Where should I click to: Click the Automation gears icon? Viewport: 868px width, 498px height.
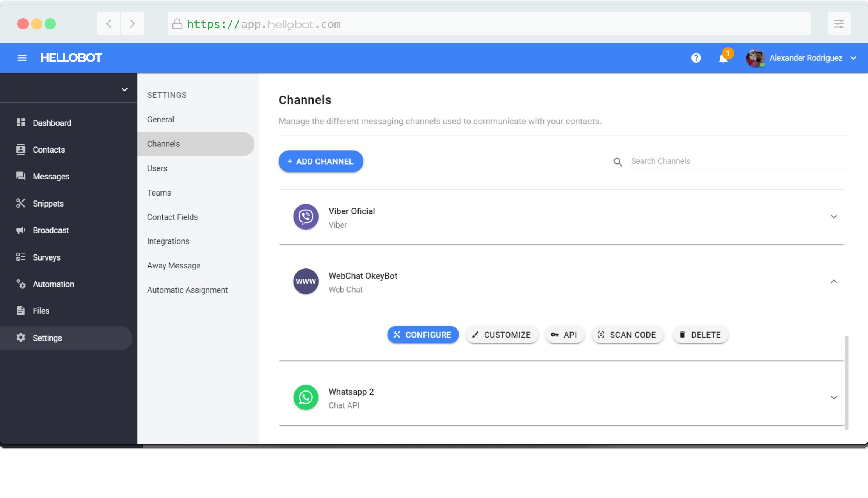point(21,284)
